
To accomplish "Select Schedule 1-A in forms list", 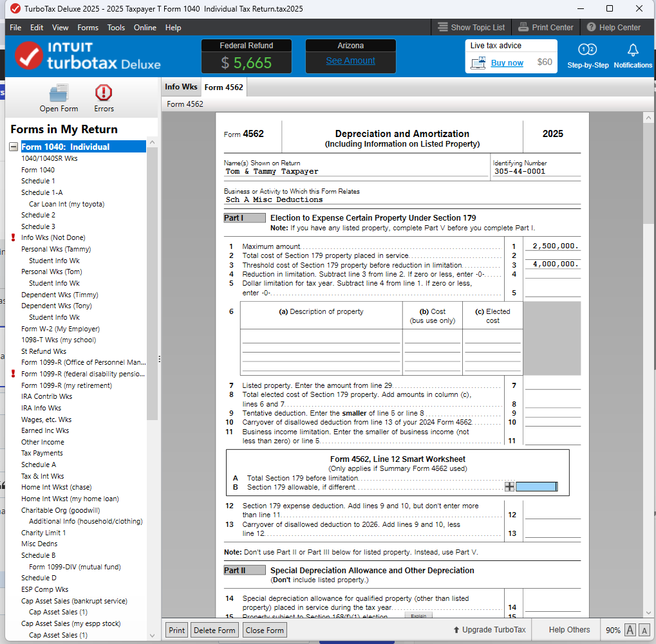I will pos(42,192).
